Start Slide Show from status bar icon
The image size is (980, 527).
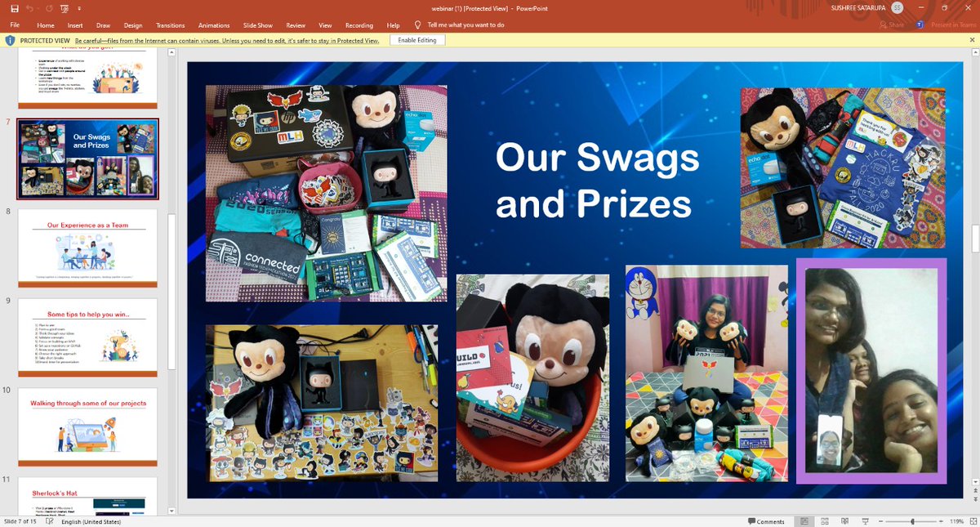(863, 521)
